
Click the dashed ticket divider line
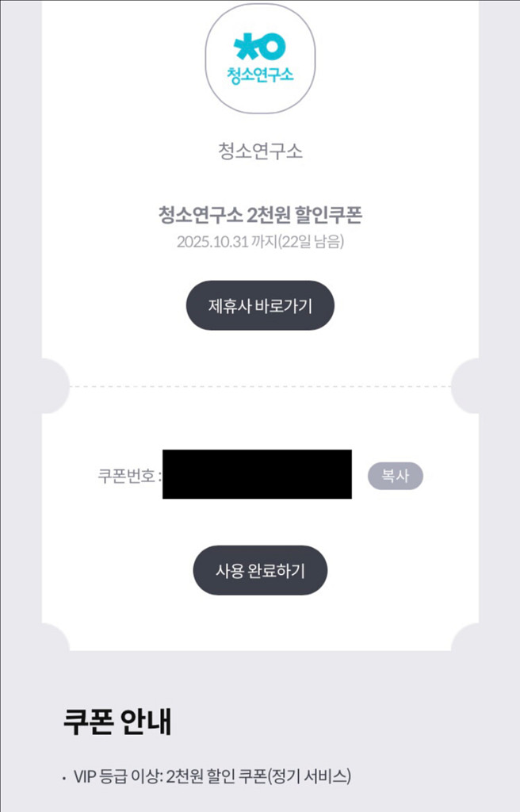coord(260,386)
